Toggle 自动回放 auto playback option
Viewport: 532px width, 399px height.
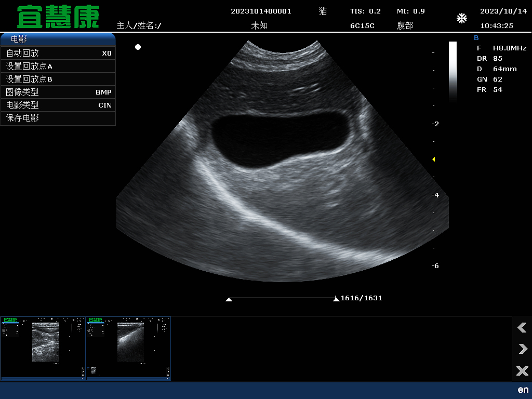click(x=58, y=53)
